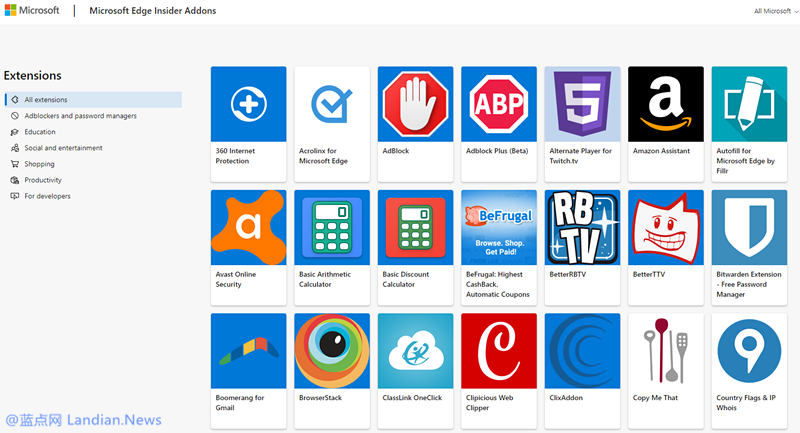Click the BetterTTV extension name
This screenshot has height=433, width=800.
coord(649,274)
